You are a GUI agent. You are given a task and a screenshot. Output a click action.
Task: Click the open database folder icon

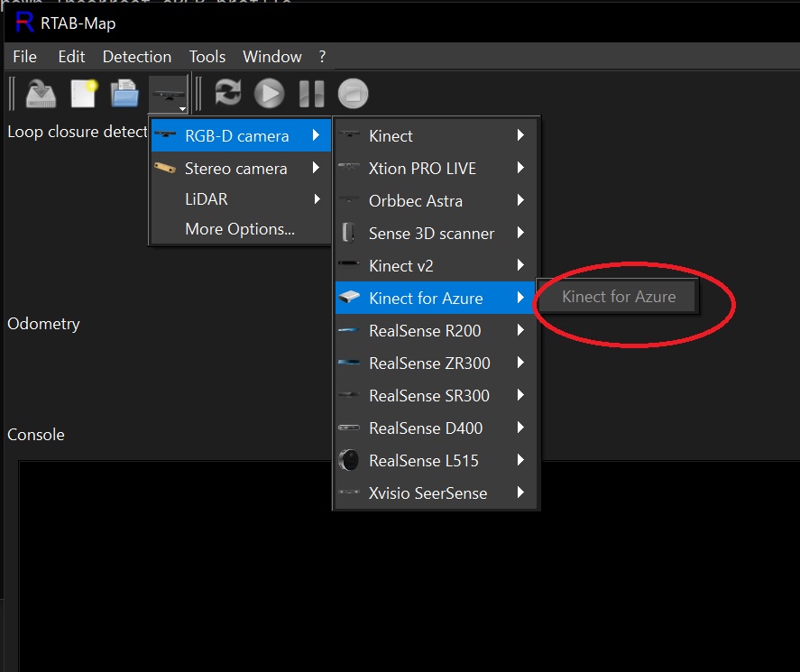[124, 94]
